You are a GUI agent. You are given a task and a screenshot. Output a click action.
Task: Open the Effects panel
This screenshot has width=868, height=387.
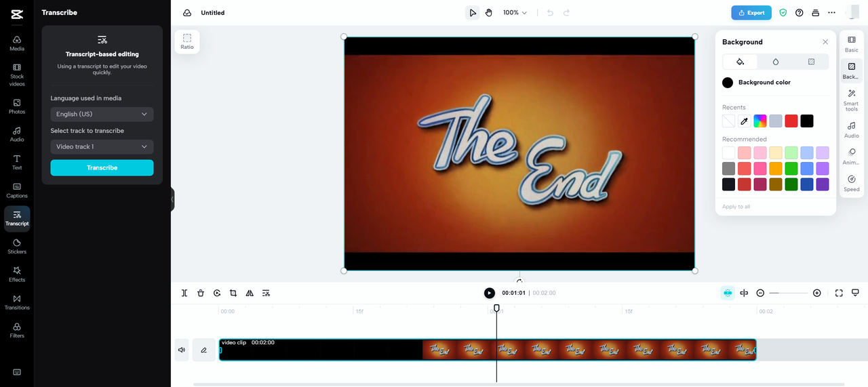[x=17, y=274]
